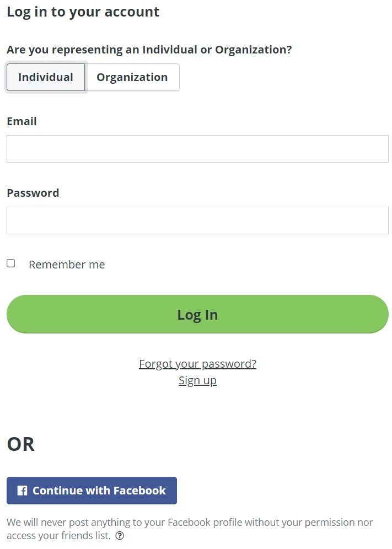This screenshot has height=549, width=392.
Task: Click the Facebook logo icon
Action: pyautogui.click(x=22, y=491)
